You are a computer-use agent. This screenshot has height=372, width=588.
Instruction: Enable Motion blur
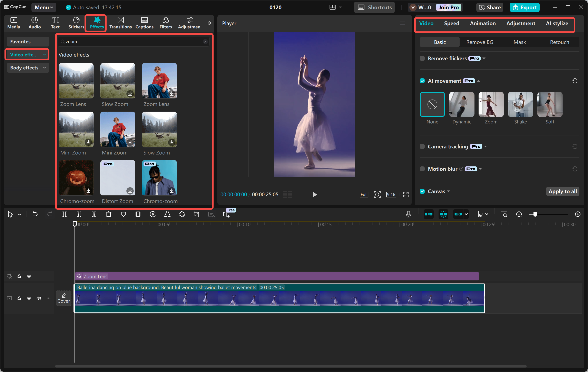pyautogui.click(x=422, y=169)
